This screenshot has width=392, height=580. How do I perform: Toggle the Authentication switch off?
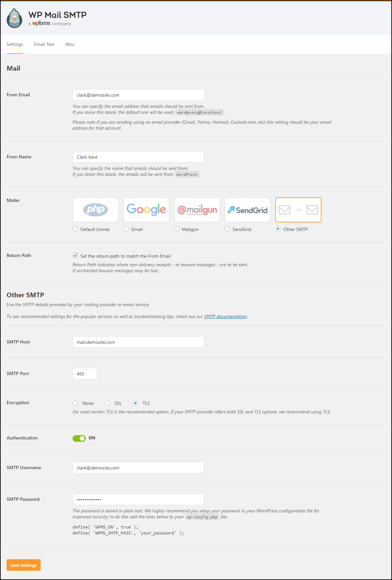(79, 438)
